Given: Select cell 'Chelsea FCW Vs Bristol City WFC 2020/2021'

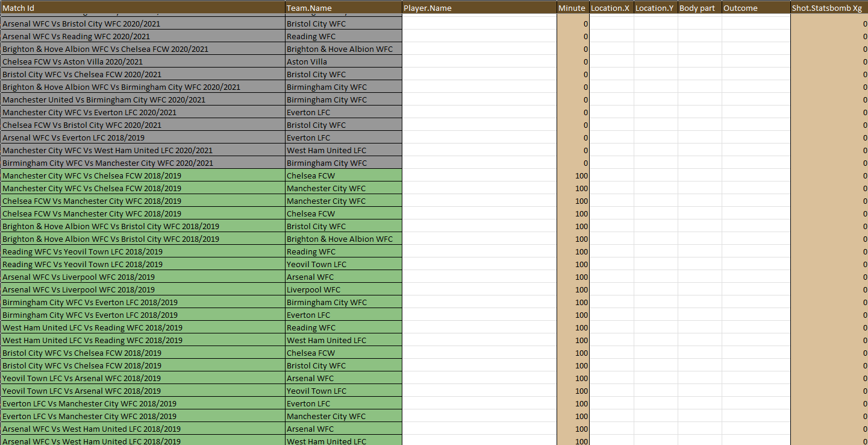Looking at the screenshot, I should [x=143, y=125].
